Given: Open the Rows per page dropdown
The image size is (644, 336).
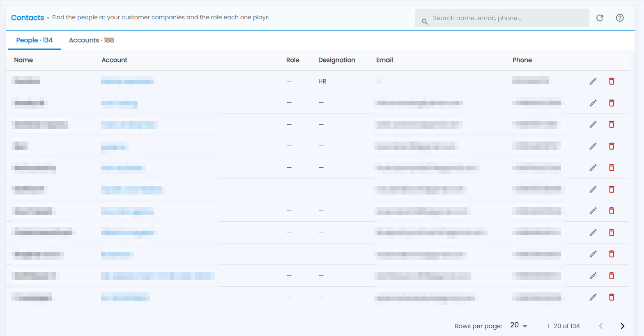Looking at the screenshot, I should tap(519, 325).
